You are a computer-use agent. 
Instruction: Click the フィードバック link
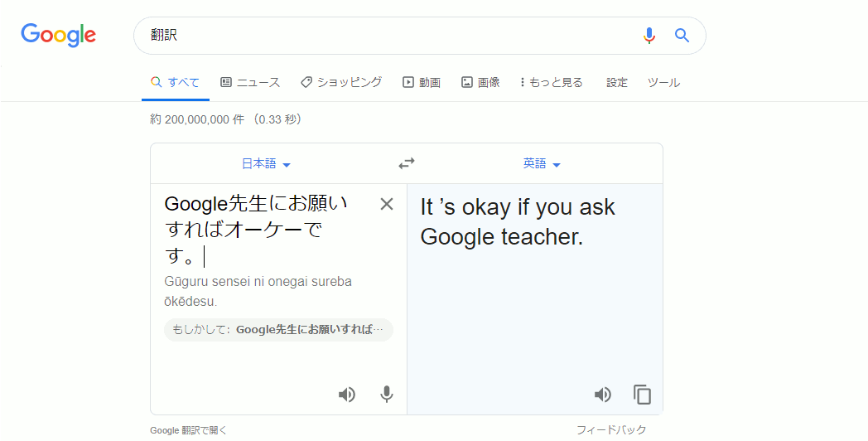tap(611, 429)
